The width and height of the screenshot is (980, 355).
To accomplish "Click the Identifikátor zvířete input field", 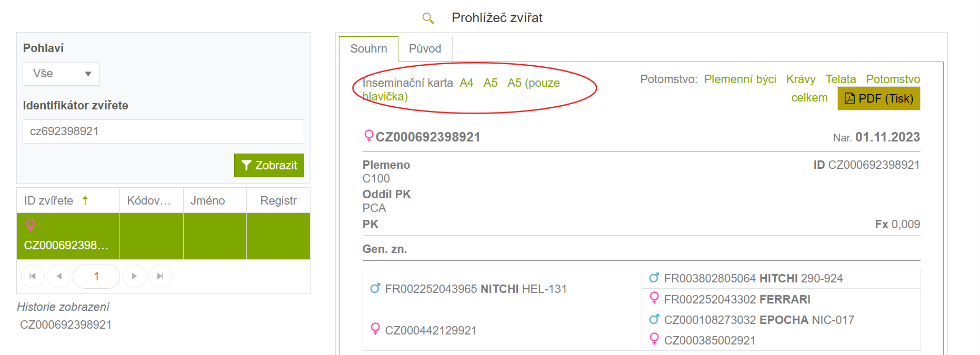I will click(163, 131).
